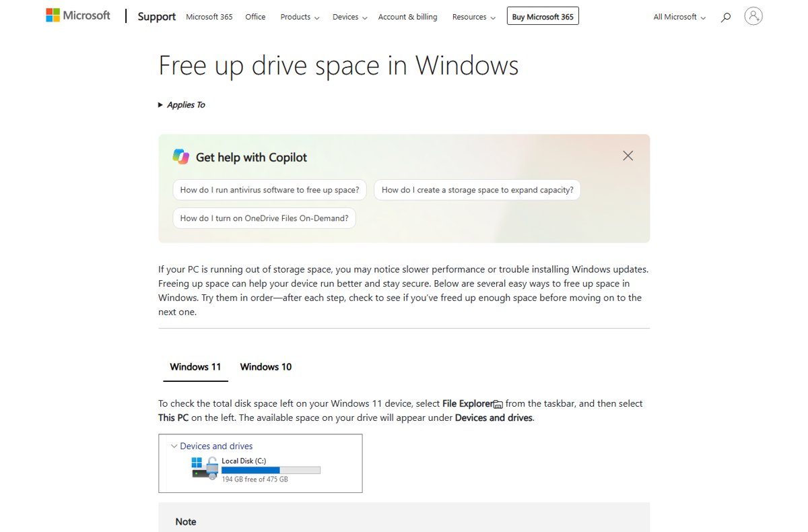Click the Copilot logo icon

180,157
